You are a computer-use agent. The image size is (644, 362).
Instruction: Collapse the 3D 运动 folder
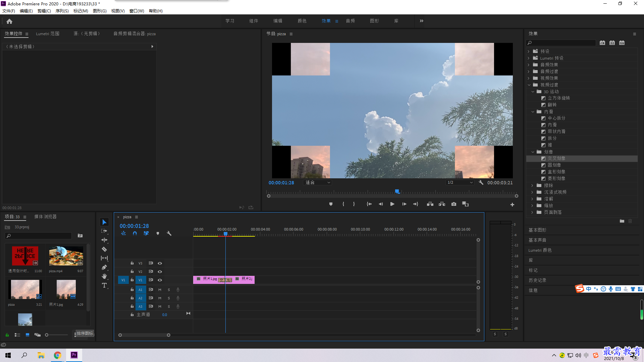point(533,92)
